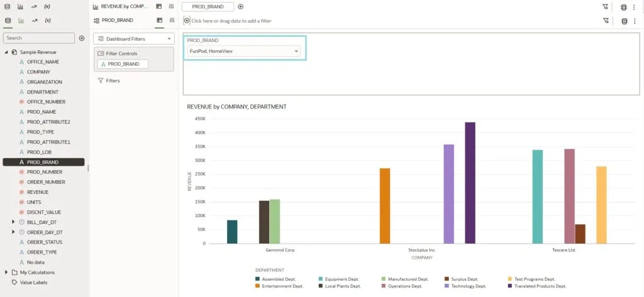Select the REVENUE measure in data tree
This screenshot has height=297, width=644.
tap(37, 192)
